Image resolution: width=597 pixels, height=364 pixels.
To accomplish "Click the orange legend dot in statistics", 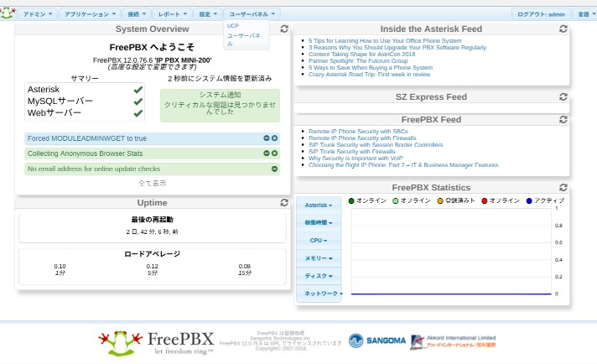I will 440,200.
